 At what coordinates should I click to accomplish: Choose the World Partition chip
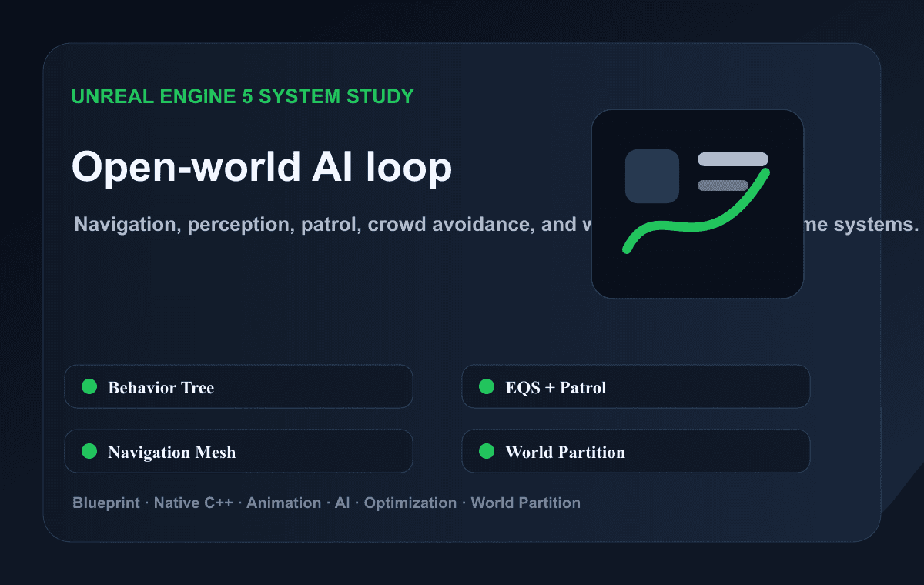[x=636, y=451]
